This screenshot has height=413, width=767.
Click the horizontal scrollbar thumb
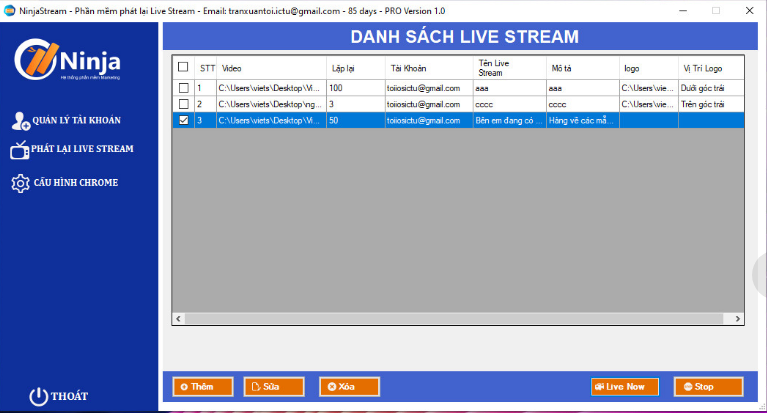(x=454, y=319)
